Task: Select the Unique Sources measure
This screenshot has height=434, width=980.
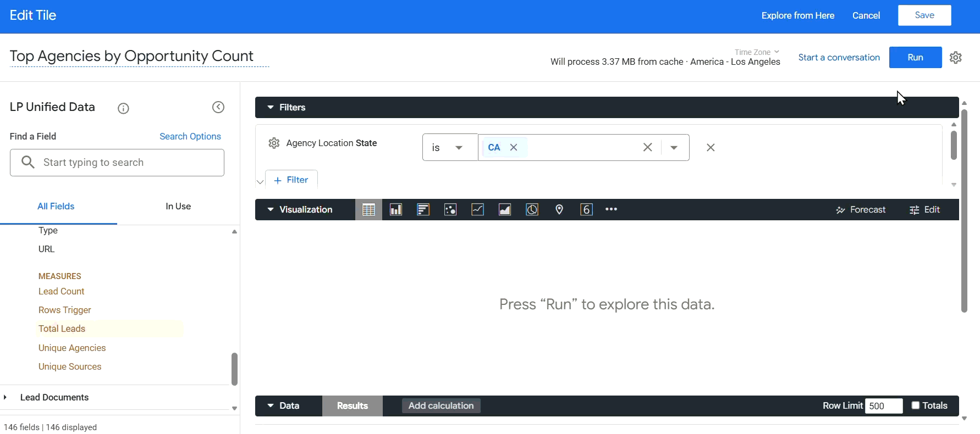Action: [70, 367]
